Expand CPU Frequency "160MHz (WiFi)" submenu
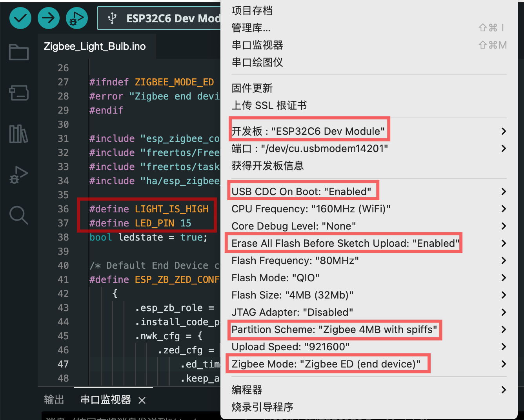Screen dimensions: 524x420 pos(369,209)
